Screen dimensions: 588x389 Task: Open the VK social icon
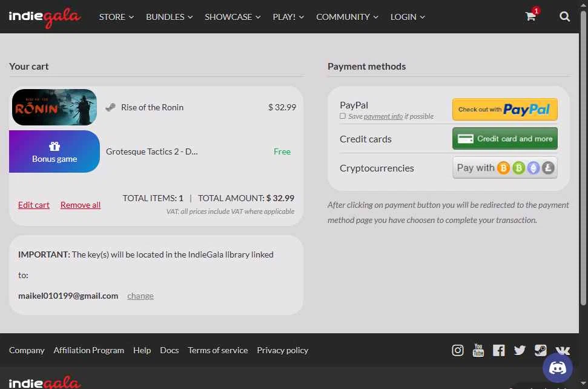pos(563,350)
